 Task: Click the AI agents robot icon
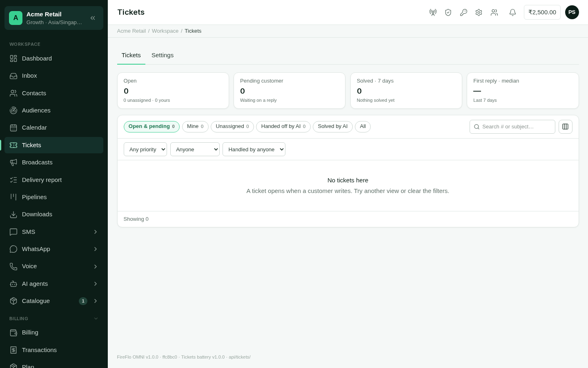(x=13, y=284)
